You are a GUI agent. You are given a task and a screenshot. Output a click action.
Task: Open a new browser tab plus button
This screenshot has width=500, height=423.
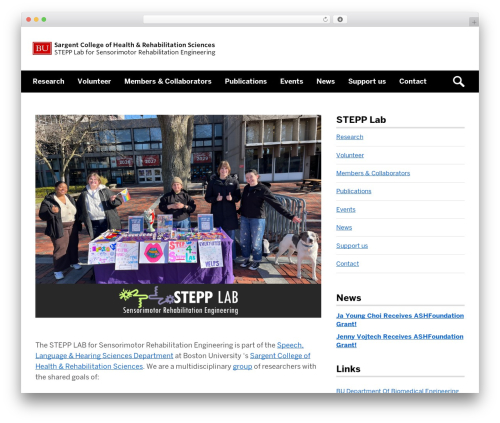coord(474,22)
